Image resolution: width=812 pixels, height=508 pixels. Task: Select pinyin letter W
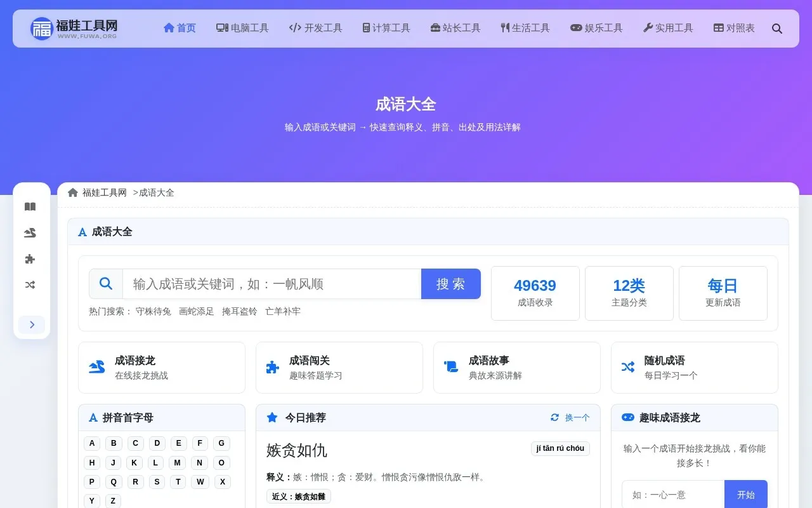click(200, 482)
